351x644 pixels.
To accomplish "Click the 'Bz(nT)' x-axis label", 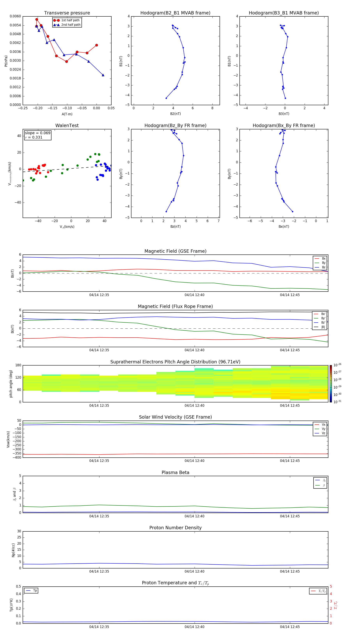I will coord(175,227).
